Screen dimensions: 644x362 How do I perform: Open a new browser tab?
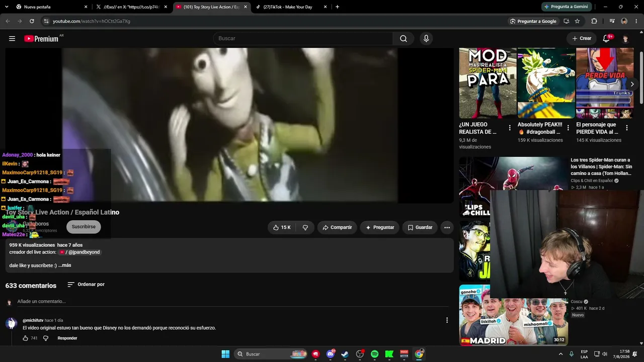pyautogui.click(x=337, y=7)
